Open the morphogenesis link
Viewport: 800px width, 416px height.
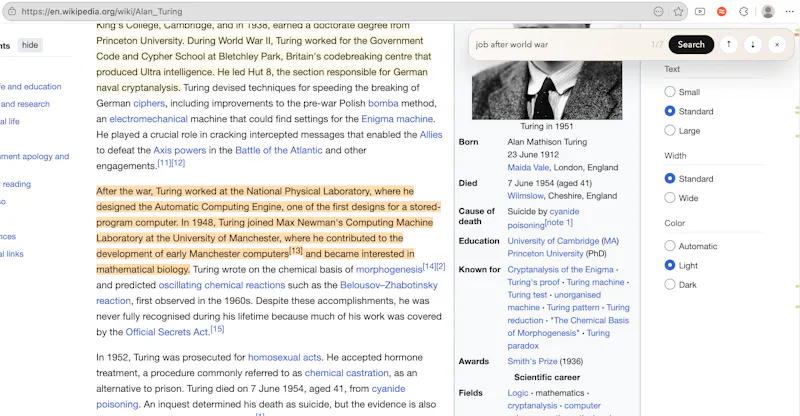389,270
